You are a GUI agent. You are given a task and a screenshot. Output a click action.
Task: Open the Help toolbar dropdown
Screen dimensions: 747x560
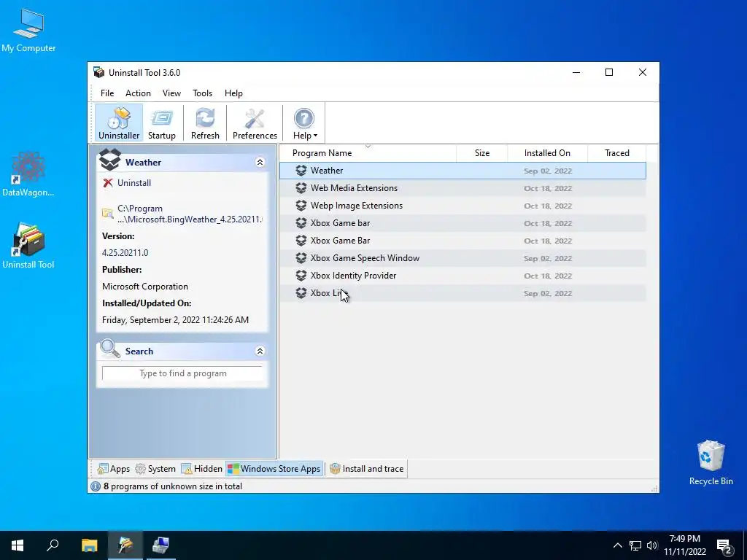coord(304,123)
